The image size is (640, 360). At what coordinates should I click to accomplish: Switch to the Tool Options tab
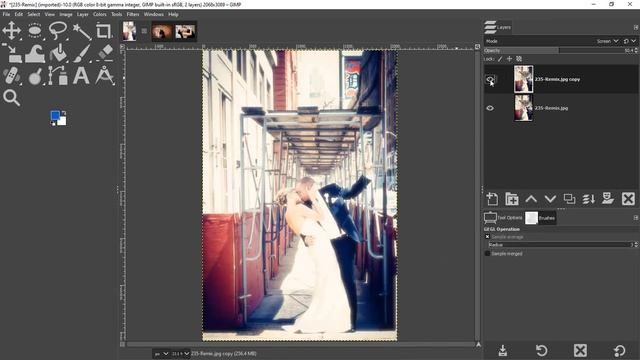503,218
